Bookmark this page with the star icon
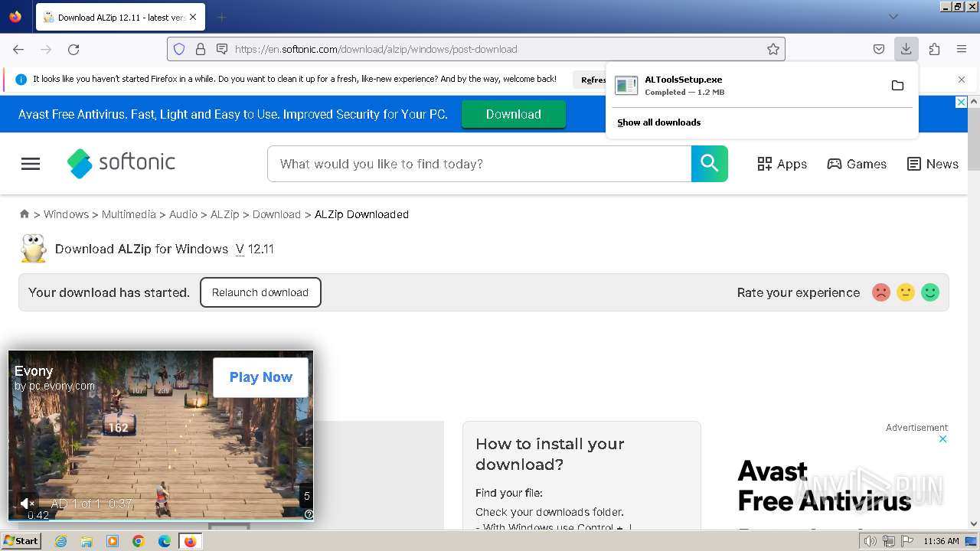Viewport: 980px width, 551px height. (x=773, y=49)
